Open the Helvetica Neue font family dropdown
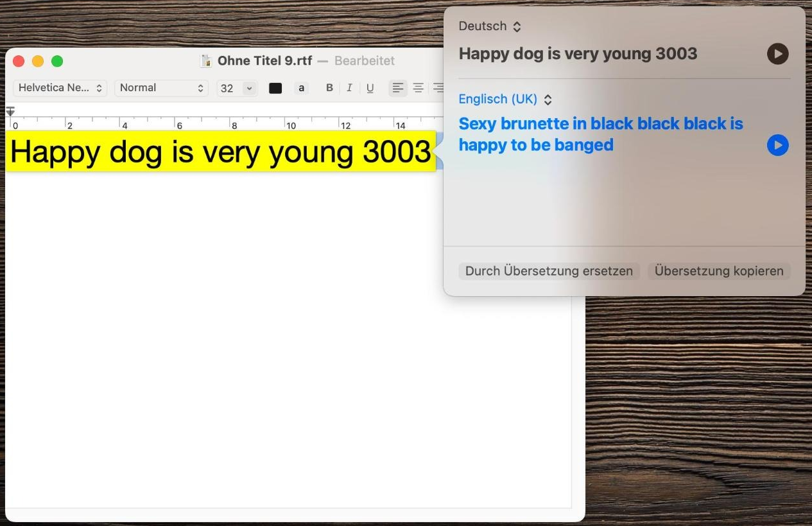 pyautogui.click(x=60, y=88)
